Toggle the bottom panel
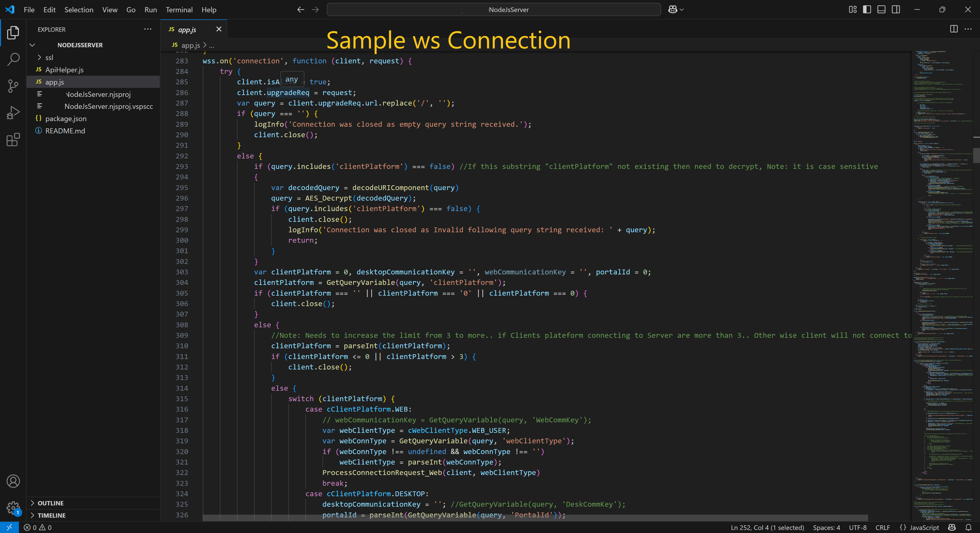The image size is (980, 533). (881, 9)
